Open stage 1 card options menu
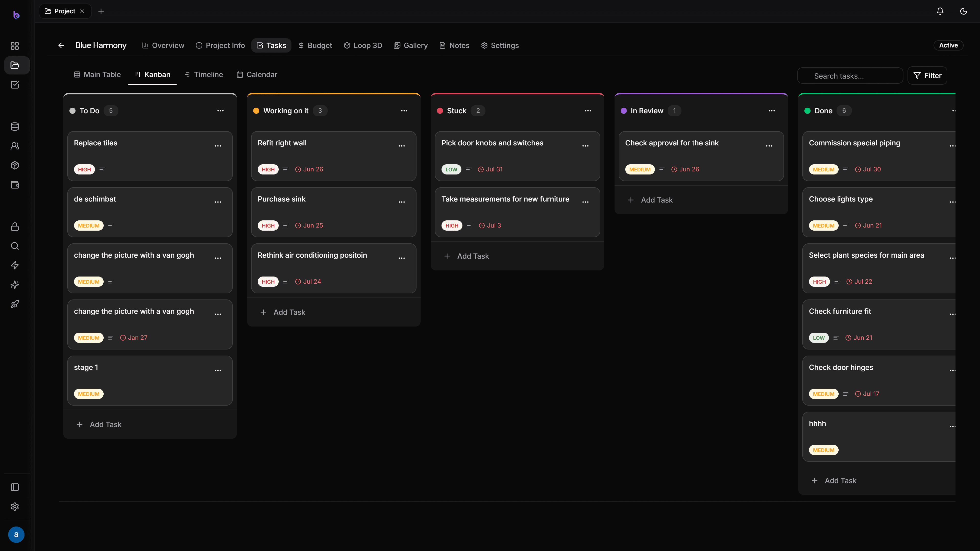The height and width of the screenshot is (551, 980). pos(218,370)
